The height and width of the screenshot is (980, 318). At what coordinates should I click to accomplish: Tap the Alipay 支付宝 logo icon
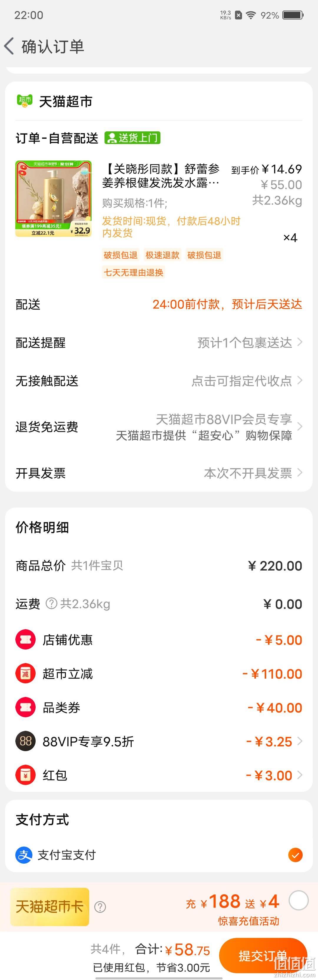coord(24,855)
